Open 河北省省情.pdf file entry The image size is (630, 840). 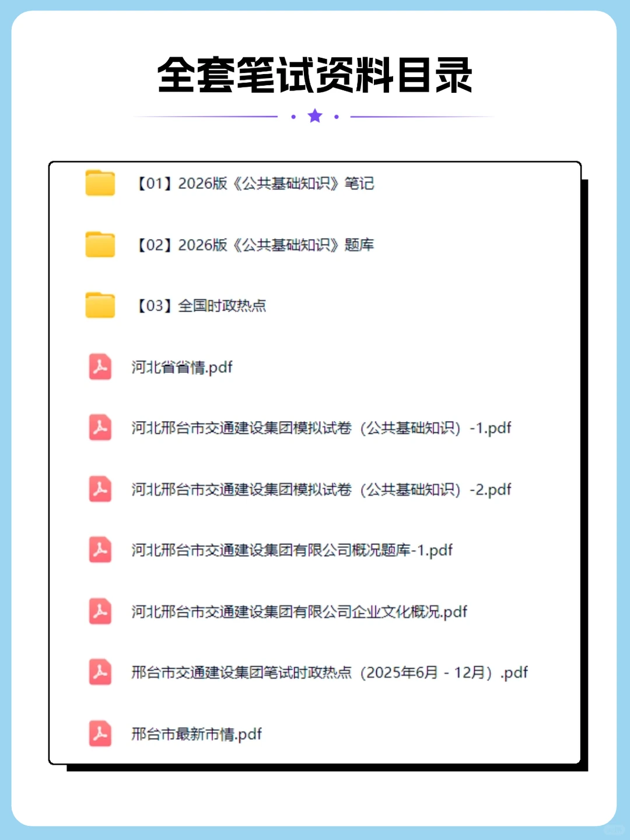pos(181,367)
